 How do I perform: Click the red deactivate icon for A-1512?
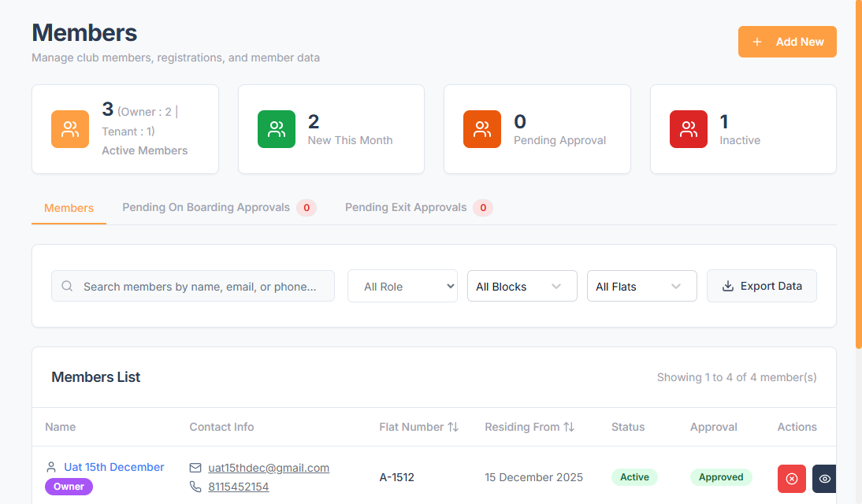tap(792, 478)
